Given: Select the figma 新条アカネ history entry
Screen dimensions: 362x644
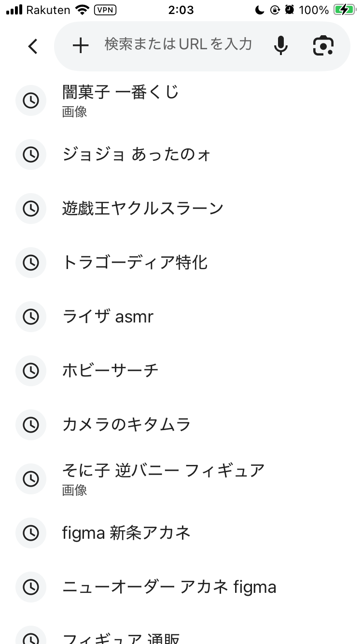Looking at the screenshot, I should 126,533.
